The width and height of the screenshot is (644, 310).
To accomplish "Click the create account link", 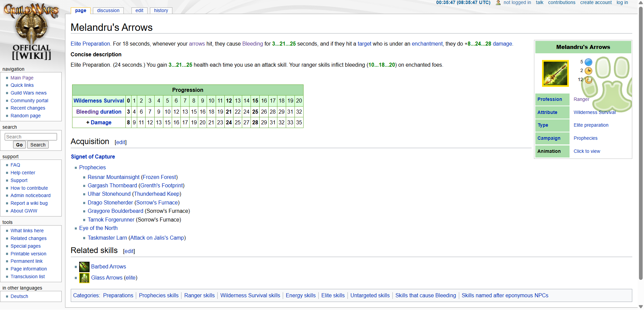I will point(596,3).
